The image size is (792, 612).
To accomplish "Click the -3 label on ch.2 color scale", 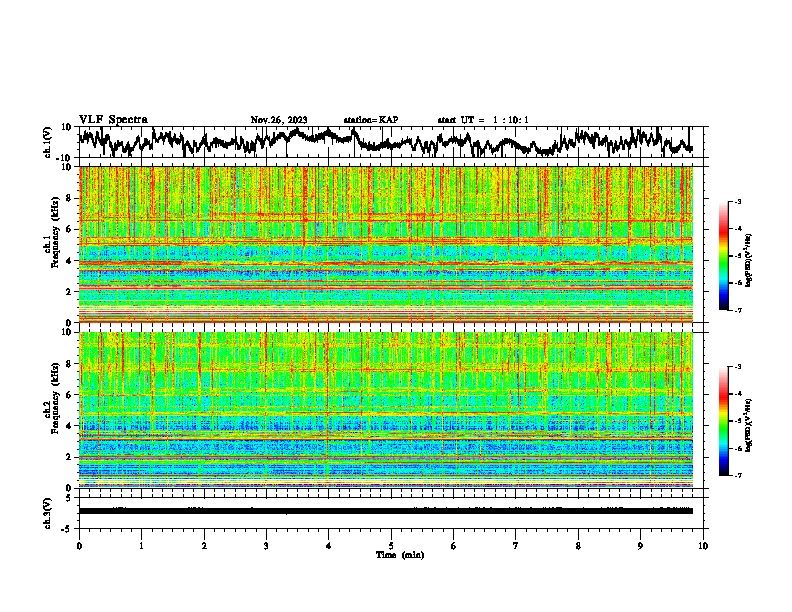I will pyautogui.click(x=738, y=367).
